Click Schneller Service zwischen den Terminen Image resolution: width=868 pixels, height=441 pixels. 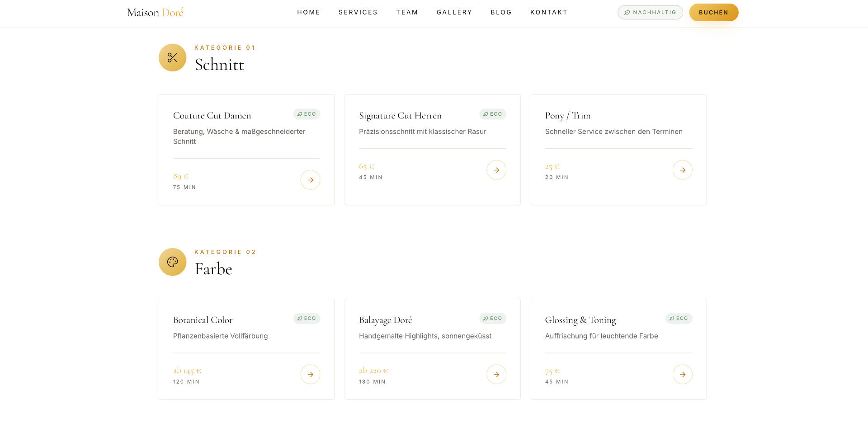[x=613, y=131]
